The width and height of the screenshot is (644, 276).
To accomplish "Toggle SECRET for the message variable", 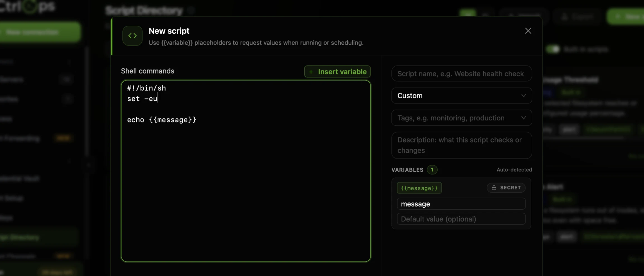I will (x=506, y=188).
